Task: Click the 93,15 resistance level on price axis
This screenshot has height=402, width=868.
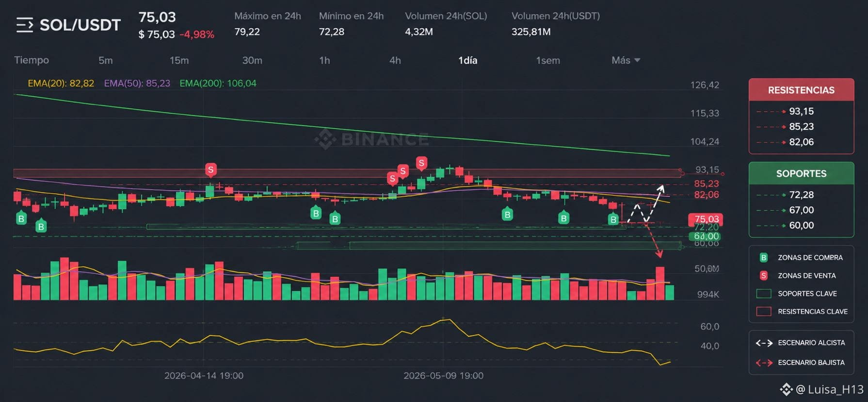Action: click(707, 169)
